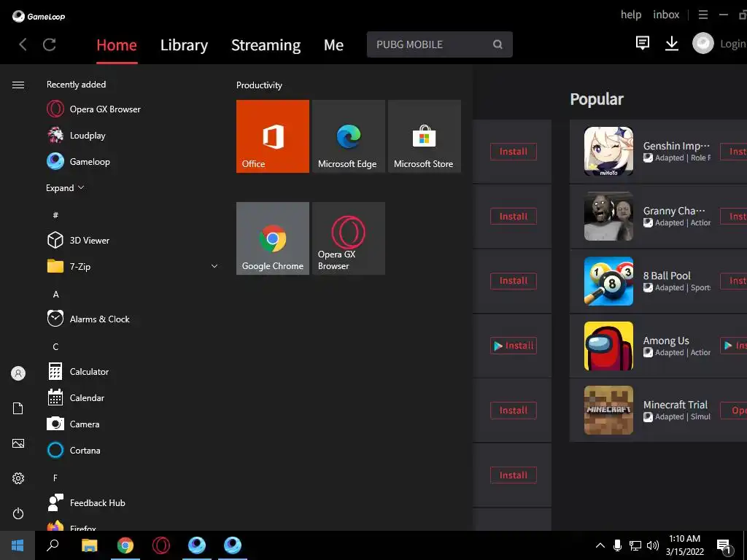Open Opera GX Browser tile
The width and height of the screenshot is (747, 560).
348,238
